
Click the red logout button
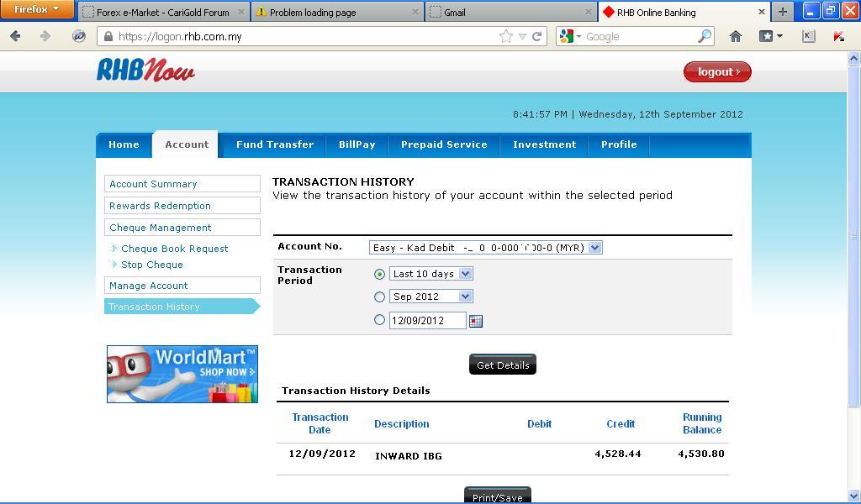coord(717,72)
